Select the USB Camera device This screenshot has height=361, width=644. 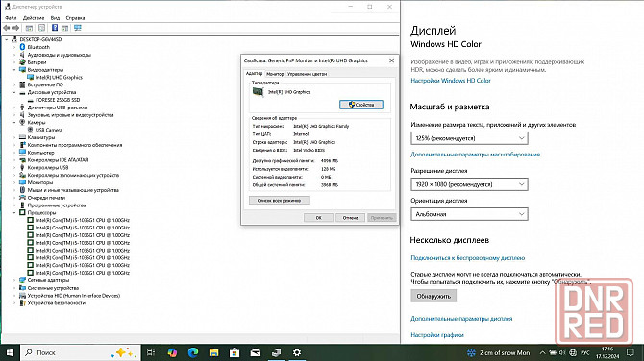pyautogui.click(x=48, y=130)
